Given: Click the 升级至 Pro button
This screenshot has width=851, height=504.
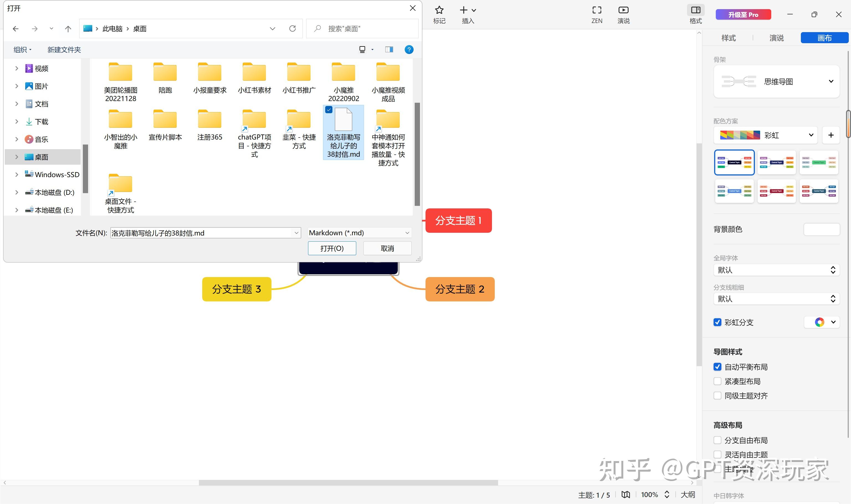Looking at the screenshot, I should (x=743, y=15).
